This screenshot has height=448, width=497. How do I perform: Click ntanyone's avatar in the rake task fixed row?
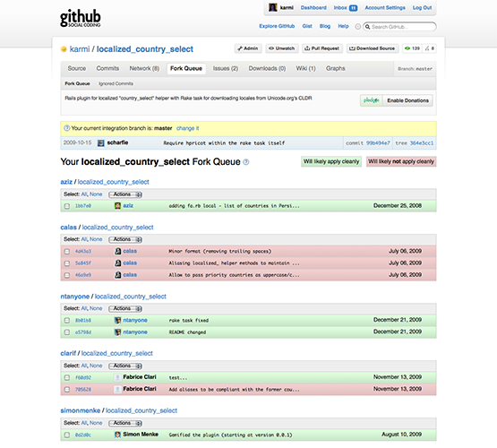coord(117,320)
